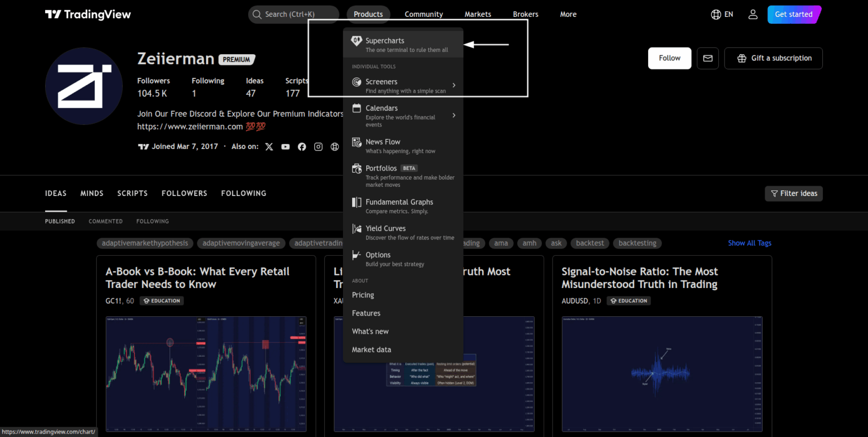Viewport: 868px width, 437px height.
Task: Click the Follow button
Action: tap(670, 58)
